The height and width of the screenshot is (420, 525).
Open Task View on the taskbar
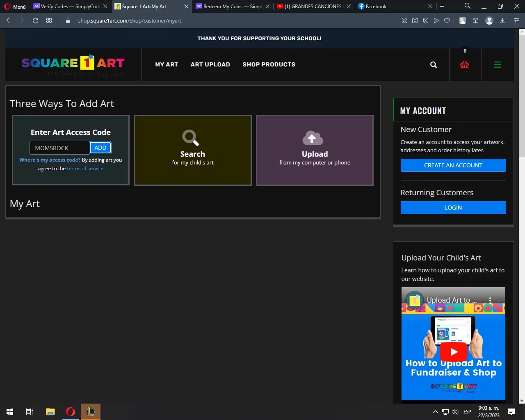tap(30, 412)
